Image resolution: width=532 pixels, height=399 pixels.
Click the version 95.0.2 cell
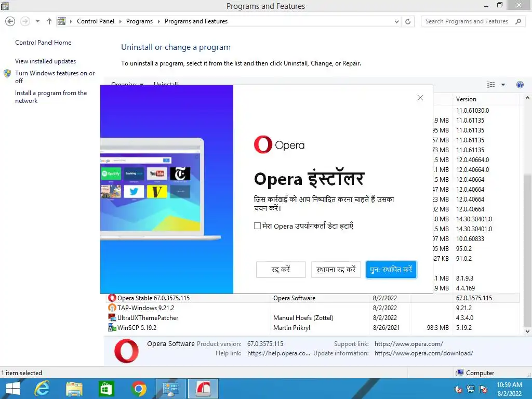coord(463,248)
